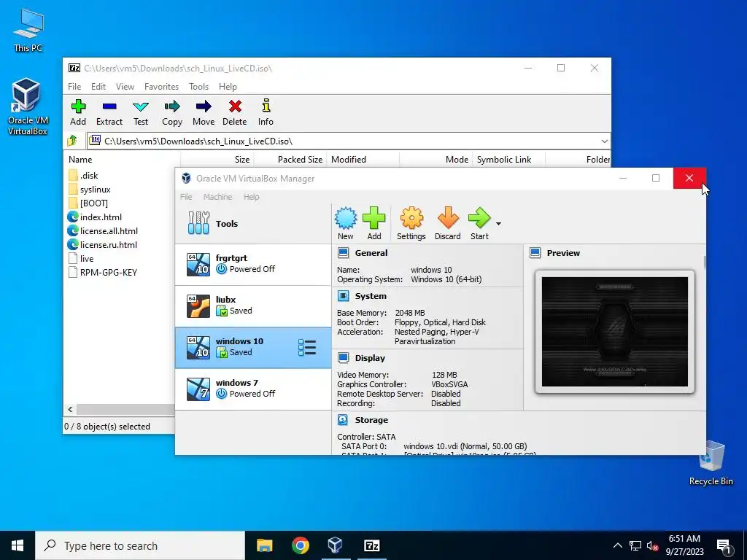
Task: Open the VirtualBox Help menu
Action: click(x=252, y=197)
